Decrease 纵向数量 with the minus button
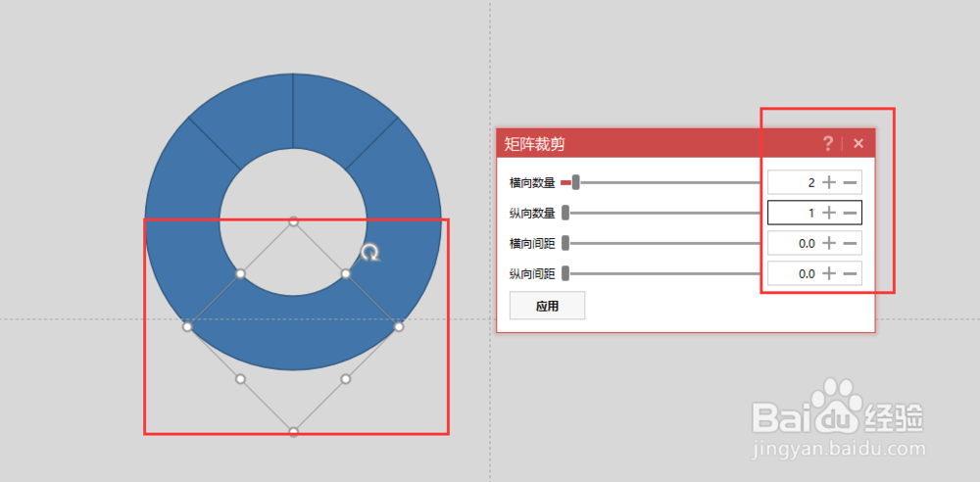The height and width of the screenshot is (482, 980). (x=850, y=213)
